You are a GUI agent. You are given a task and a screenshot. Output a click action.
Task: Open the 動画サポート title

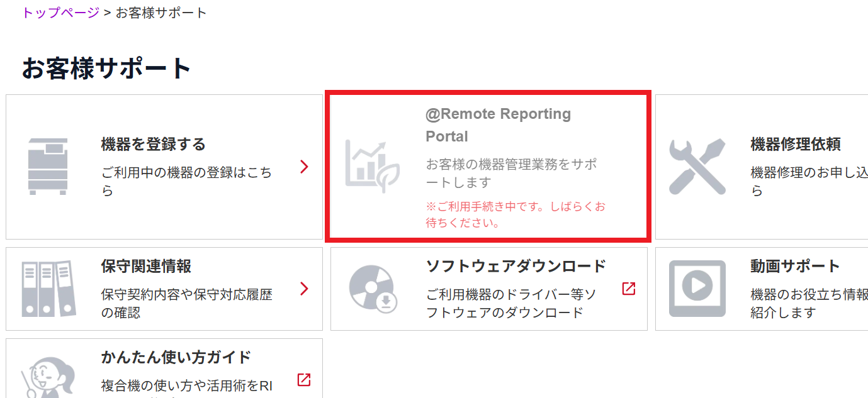pyautogui.click(x=796, y=267)
